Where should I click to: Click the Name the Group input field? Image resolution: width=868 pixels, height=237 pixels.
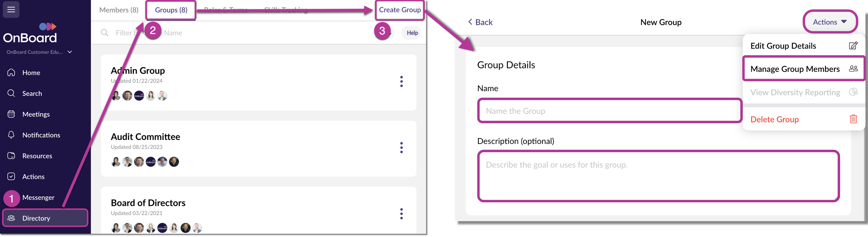[x=609, y=111]
